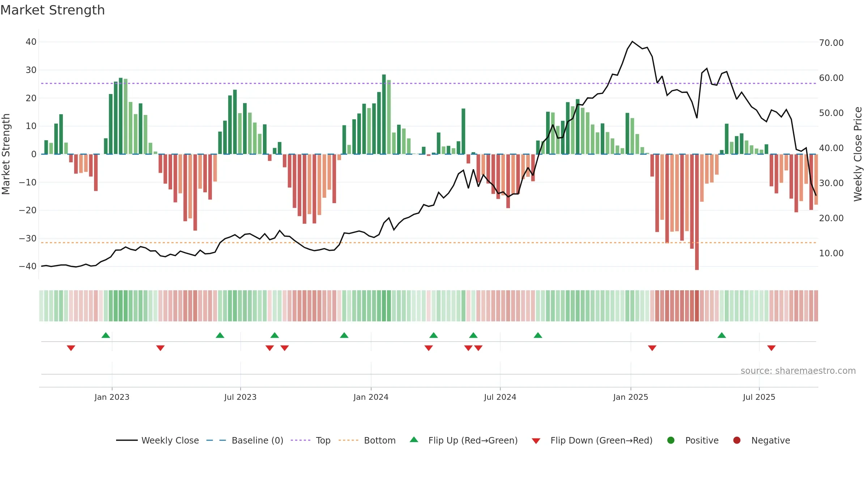868x488 pixels.
Task: Click the Baseline (0) dashed legend symbol
Action: coord(216,440)
